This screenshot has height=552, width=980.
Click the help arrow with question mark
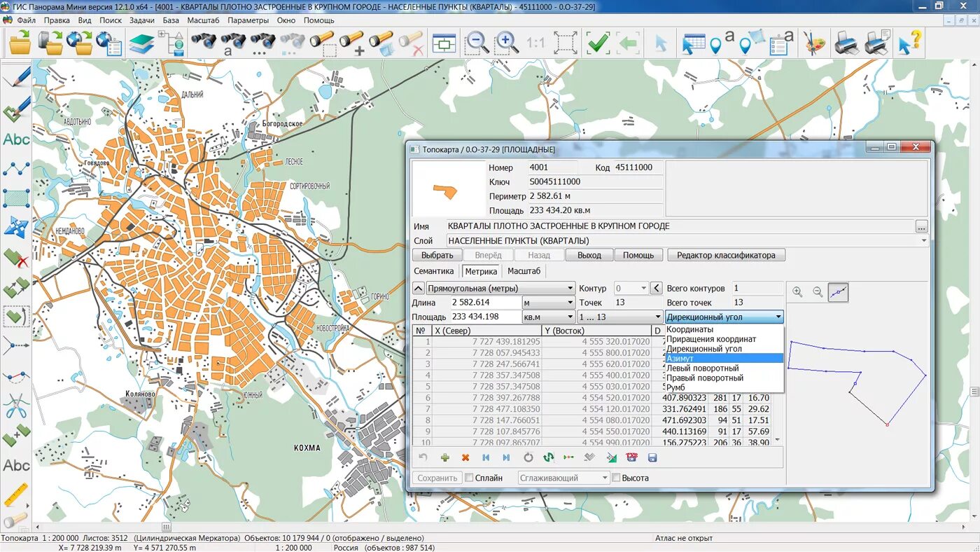[909, 43]
